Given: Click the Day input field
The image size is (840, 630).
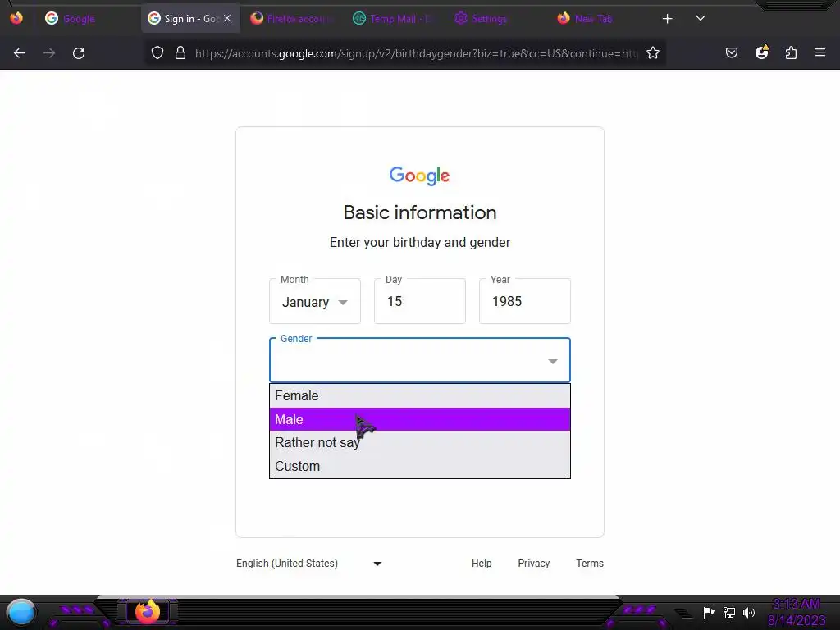Looking at the screenshot, I should tap(420, 301).
